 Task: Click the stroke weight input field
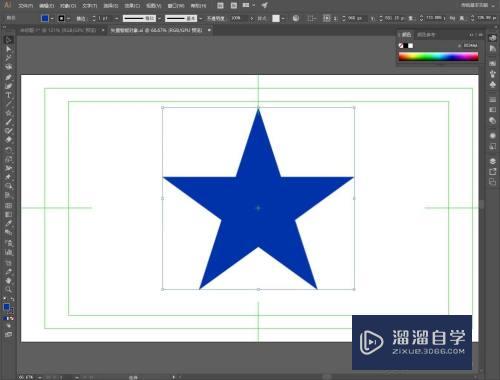105,19
